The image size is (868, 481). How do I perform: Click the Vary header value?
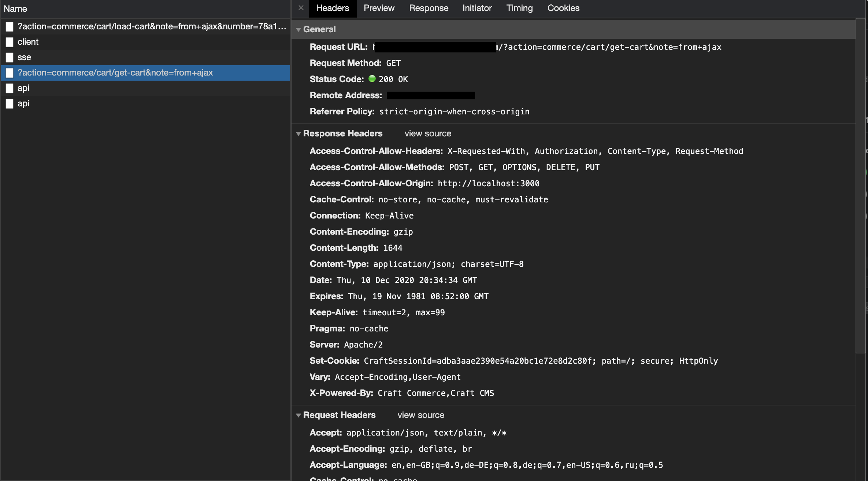click(x=398, y=377)
